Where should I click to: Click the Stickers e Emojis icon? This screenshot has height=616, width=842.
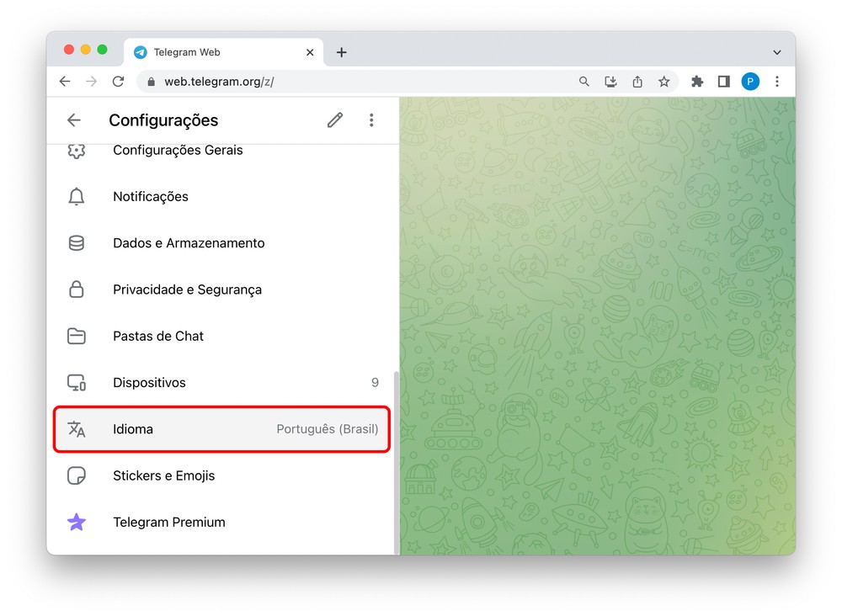coord(77,475)
